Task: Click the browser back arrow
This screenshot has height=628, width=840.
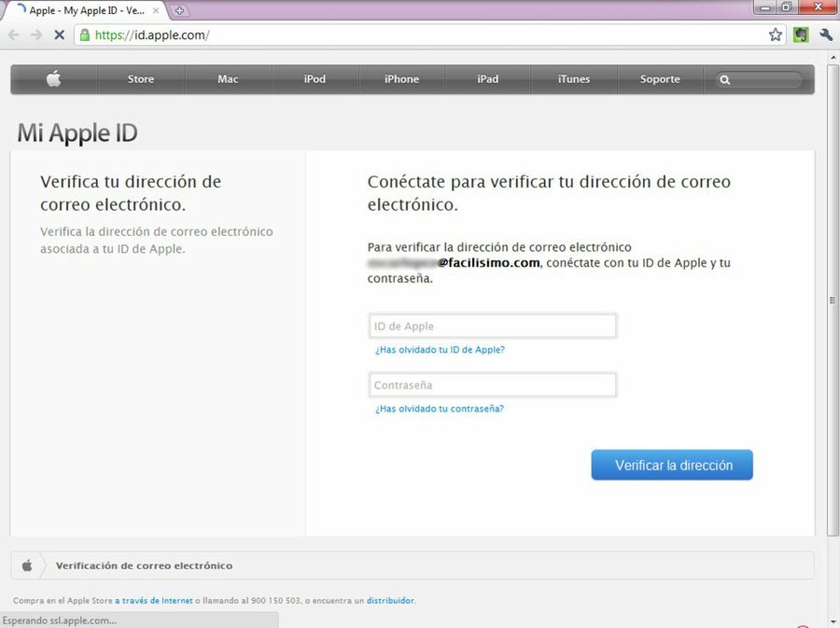Action: click(15, 35)
